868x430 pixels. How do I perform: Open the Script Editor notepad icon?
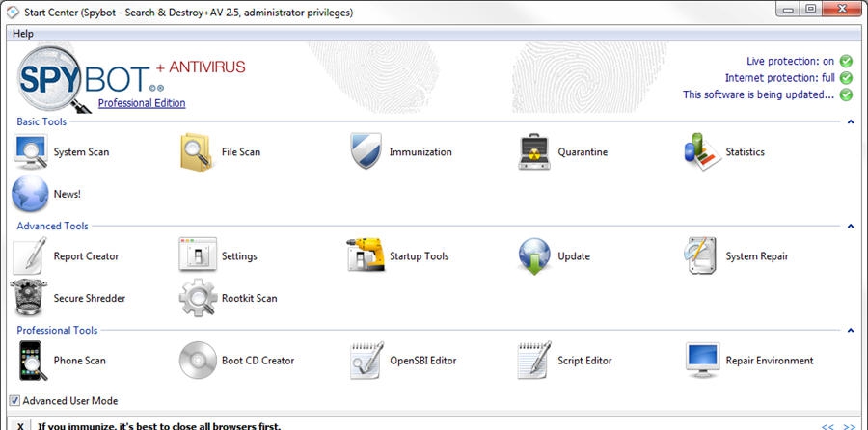click(x=534, y=361)
